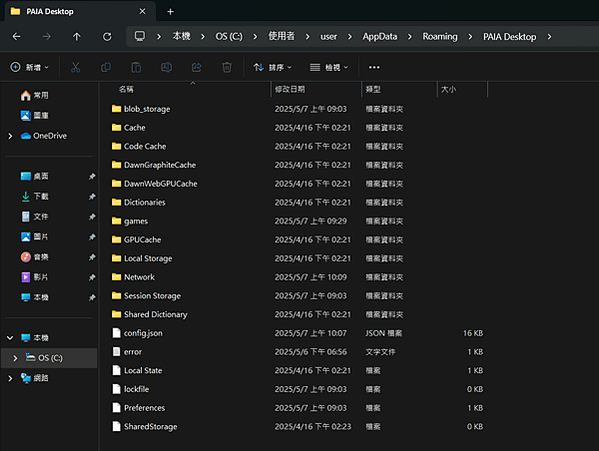The image size is (599, 451).
Task: Expand the OneDrive tree node
Action: point(10,136)
